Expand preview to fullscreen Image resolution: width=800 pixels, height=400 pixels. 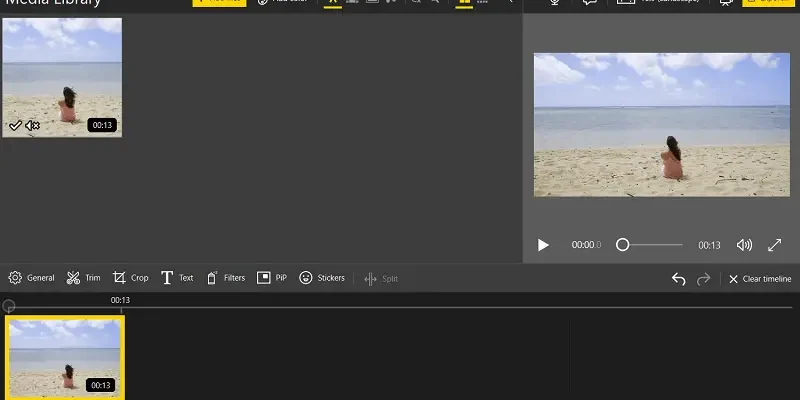tap(774, 245)
